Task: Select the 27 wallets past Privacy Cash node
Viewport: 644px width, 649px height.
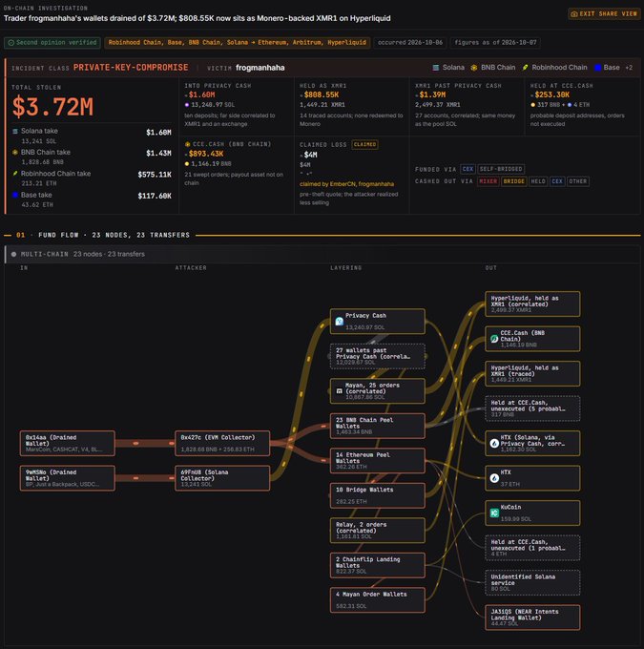Action: coord(378,356)
